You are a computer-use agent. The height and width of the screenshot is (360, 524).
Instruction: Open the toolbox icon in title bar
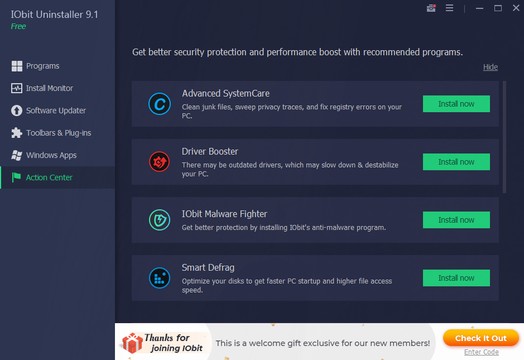(431, 8)
